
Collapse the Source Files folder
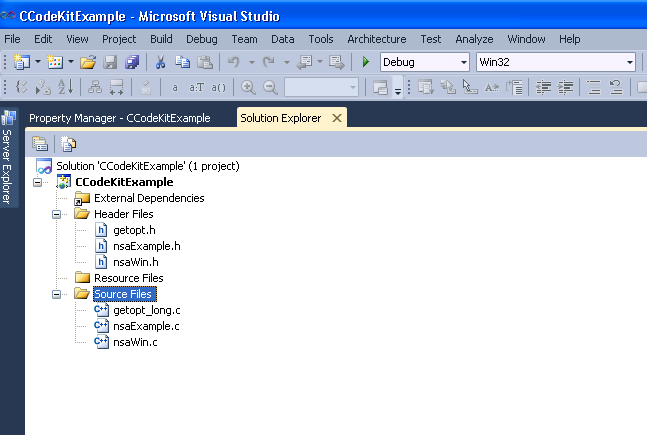[x=56, y=294]
